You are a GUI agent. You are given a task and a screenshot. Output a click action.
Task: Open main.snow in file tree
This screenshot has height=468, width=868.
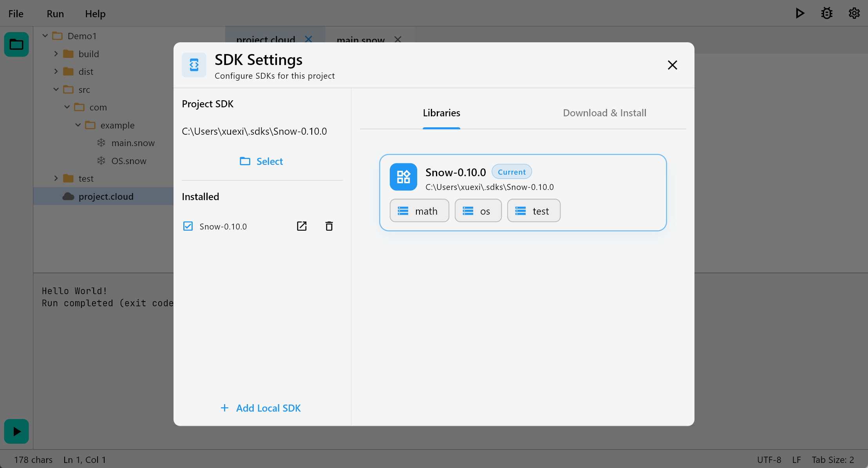[133, 143]
